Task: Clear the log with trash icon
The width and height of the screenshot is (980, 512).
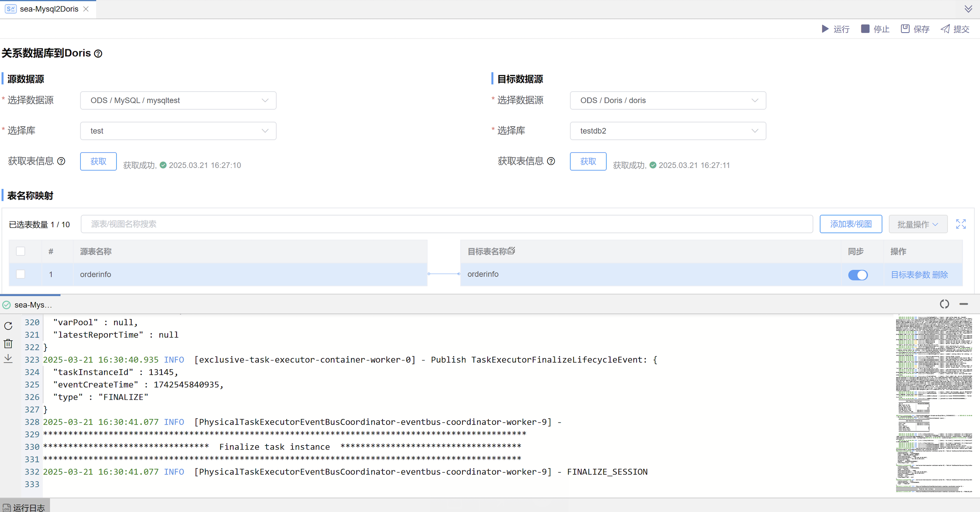Action: click(8, 343)
